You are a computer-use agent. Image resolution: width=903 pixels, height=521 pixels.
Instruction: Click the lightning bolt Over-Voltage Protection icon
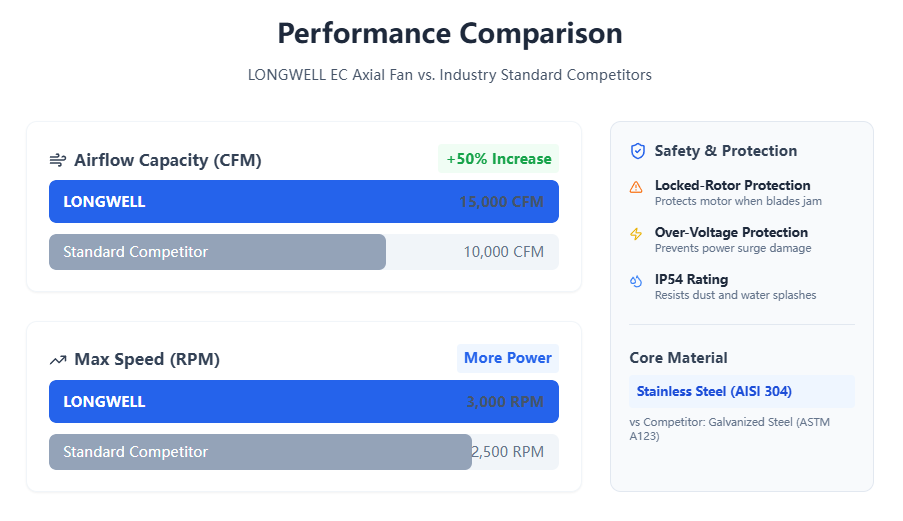tap(637, 234)
